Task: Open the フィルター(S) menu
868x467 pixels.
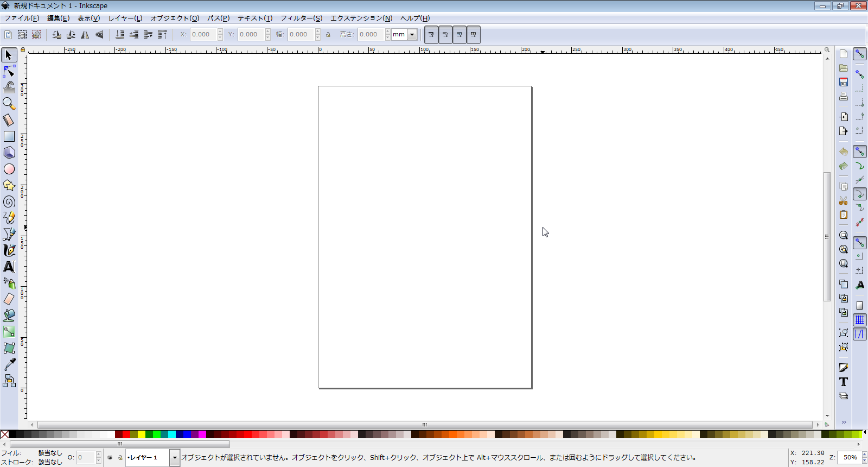Action: click(x=301, y=18)
